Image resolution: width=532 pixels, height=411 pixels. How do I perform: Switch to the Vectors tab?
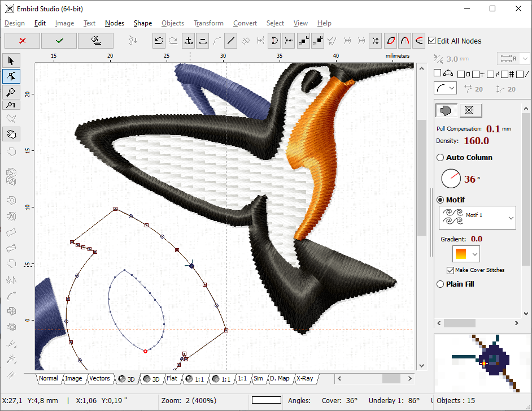click(x=100, y=379)
